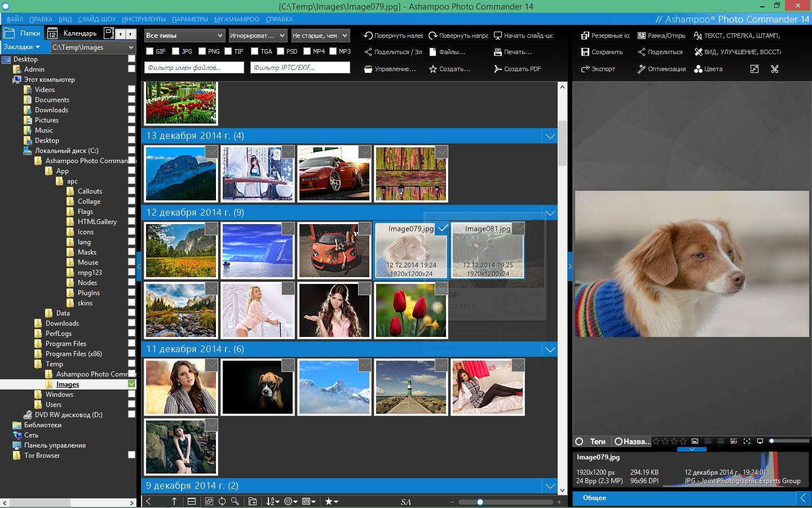The image size is (812, 508).
Task: Click the IPTC/EXIF filter field
Action: click(x=300, y=68)
